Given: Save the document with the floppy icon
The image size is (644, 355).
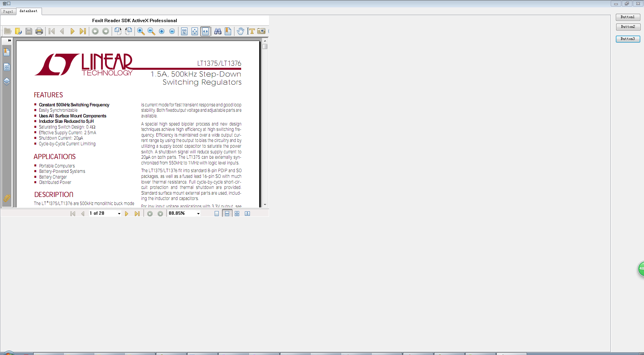Looking at the screenshot, I should click(x=29, y=31).
